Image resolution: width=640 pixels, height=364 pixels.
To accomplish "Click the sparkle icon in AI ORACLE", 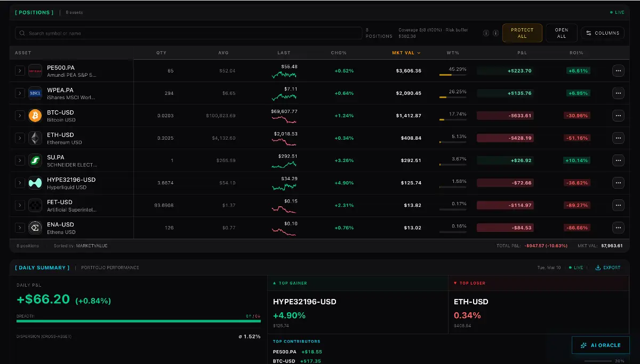I will [584, 345].
